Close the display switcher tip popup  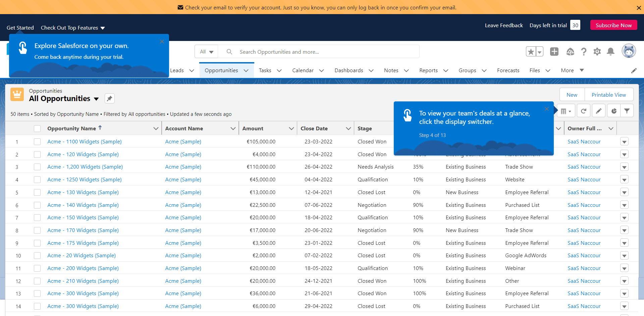547,109
